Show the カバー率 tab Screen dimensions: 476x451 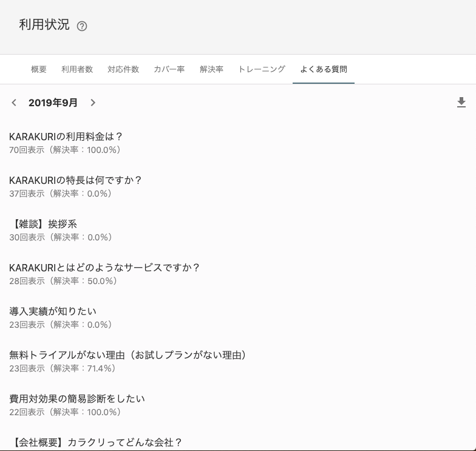169,69
